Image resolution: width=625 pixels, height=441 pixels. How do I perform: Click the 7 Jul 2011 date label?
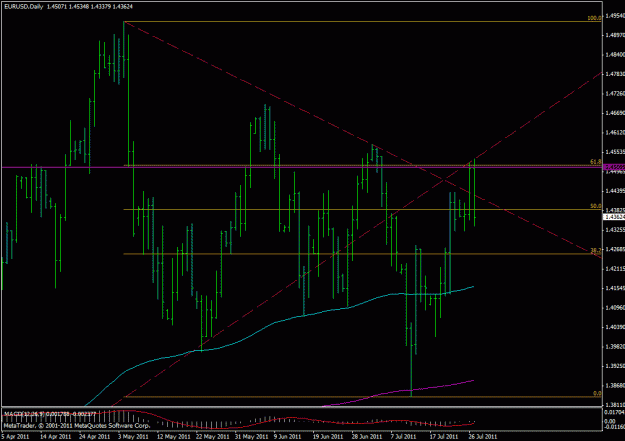pos(403,437)
